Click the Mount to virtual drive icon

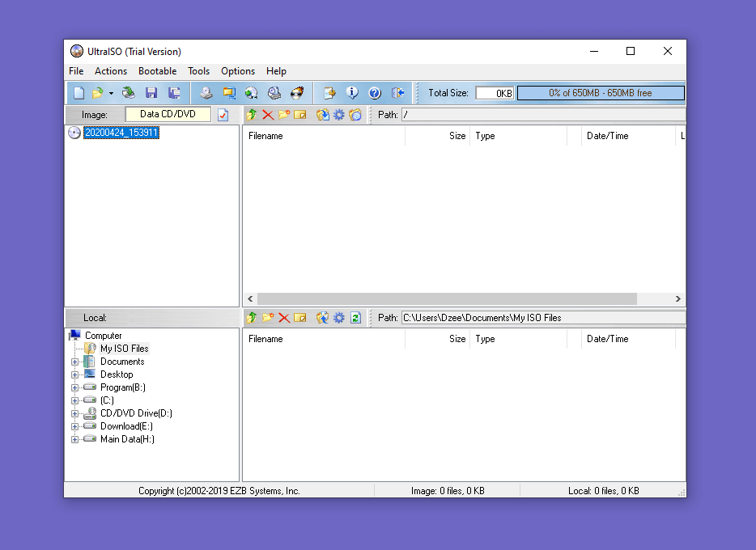[x=274, y=93]
